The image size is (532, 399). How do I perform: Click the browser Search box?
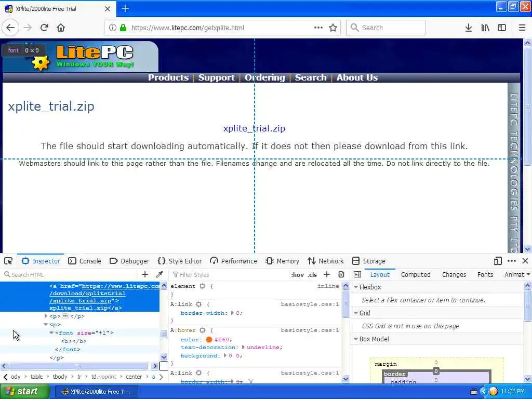click(385, 28)
